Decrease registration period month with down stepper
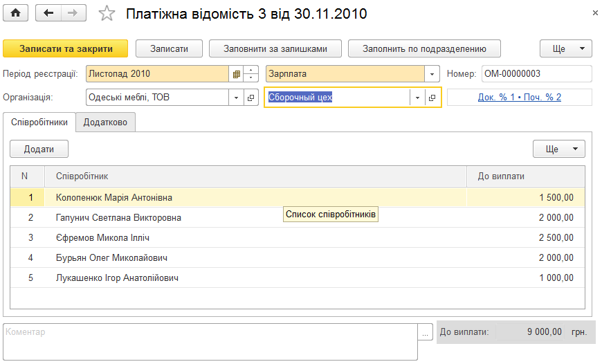This screenshot has width=602, height=364. pyautogui.click(x=251, y=78)
